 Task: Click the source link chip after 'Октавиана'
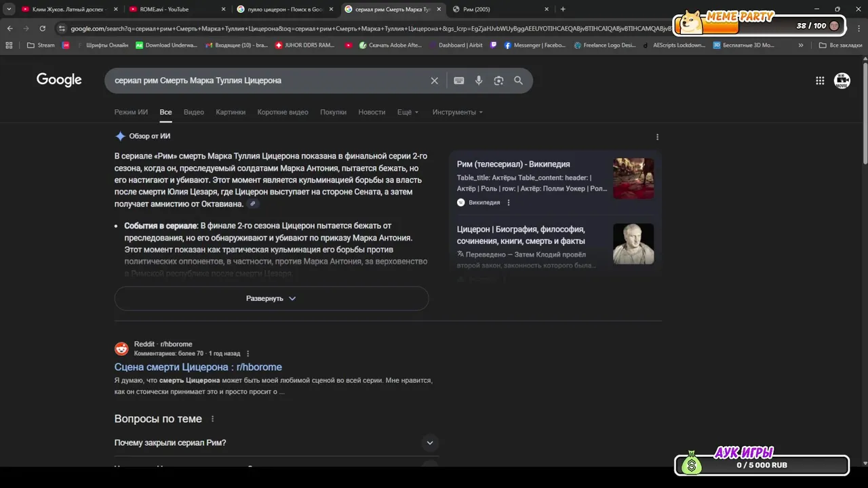pyautogui.click(x=253, y=204)
